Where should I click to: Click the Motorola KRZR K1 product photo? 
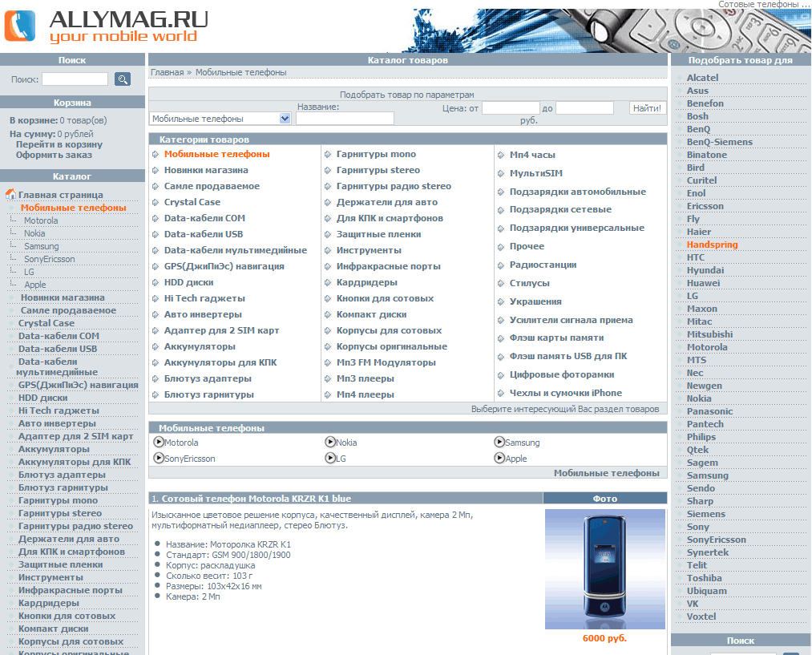[x=605, y=569]
